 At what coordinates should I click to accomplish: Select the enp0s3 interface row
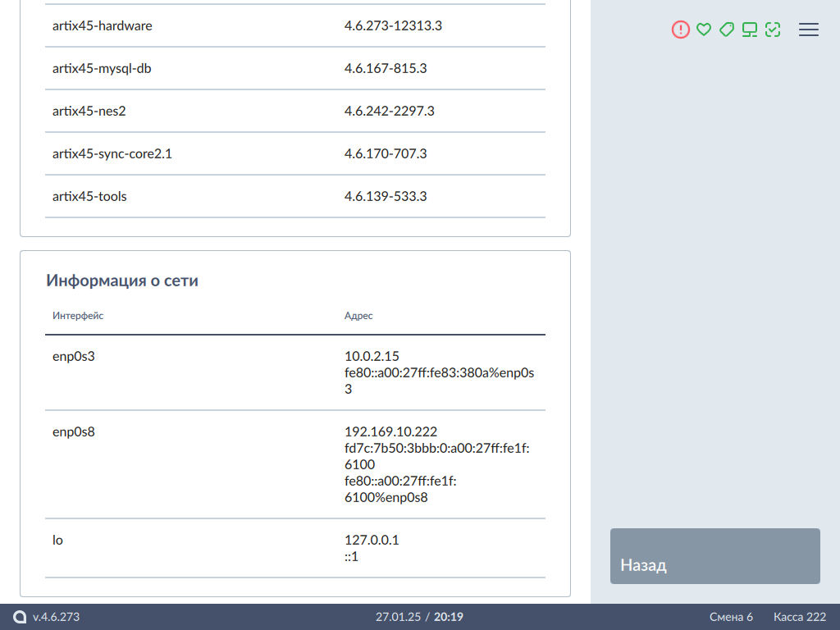[295, 372]
